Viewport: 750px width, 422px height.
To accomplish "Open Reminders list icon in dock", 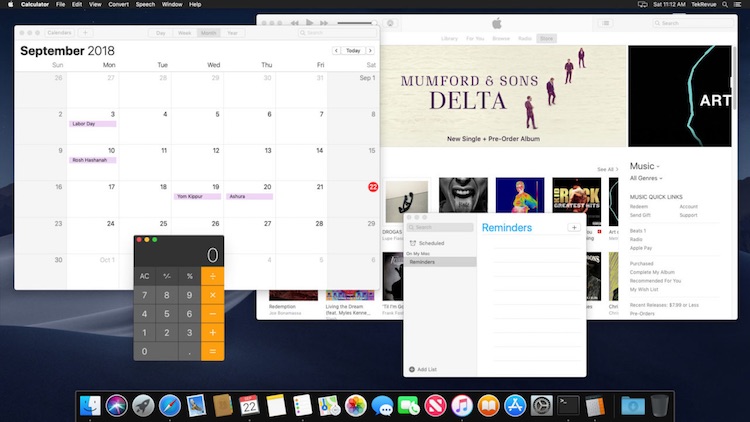I will (302, 406).
